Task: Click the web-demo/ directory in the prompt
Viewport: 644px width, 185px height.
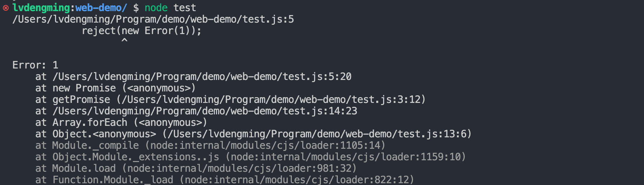Action: click(101, 8)
